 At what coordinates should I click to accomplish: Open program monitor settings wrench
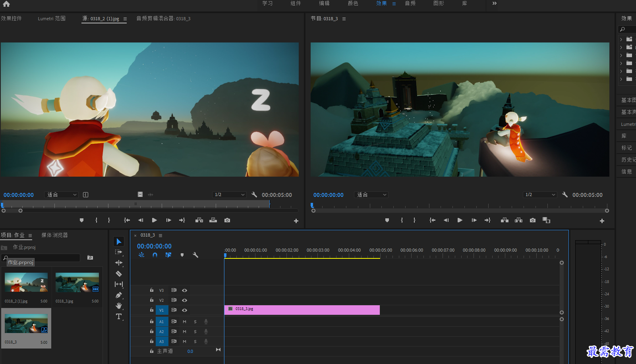click(565, 195)
